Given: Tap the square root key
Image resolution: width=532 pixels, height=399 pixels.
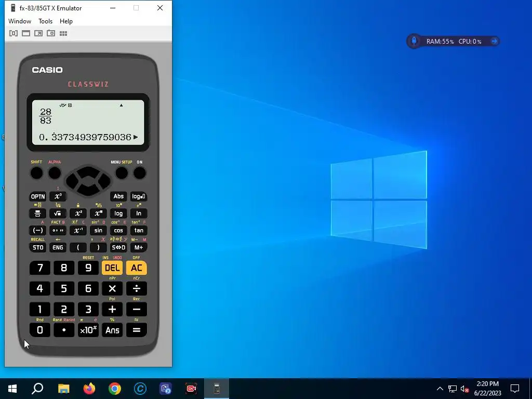Looking at the screenshot, I should tap(58, 214).
